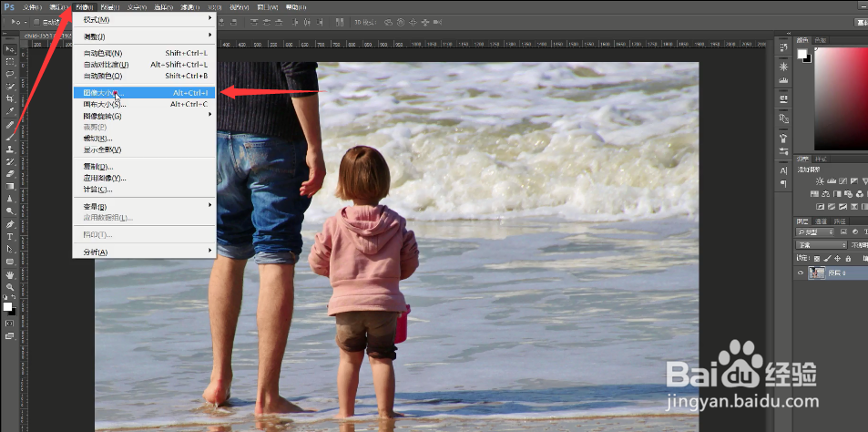This screenshot has width=868, height=432.
Task: Select the layer thumbnail in Layers panel
Action: (816, 273)
